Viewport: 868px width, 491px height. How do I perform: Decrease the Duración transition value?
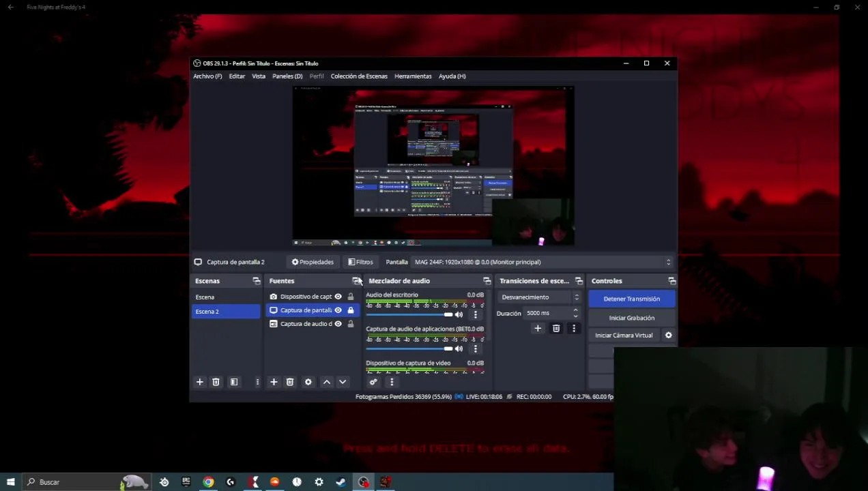(575, 316)
